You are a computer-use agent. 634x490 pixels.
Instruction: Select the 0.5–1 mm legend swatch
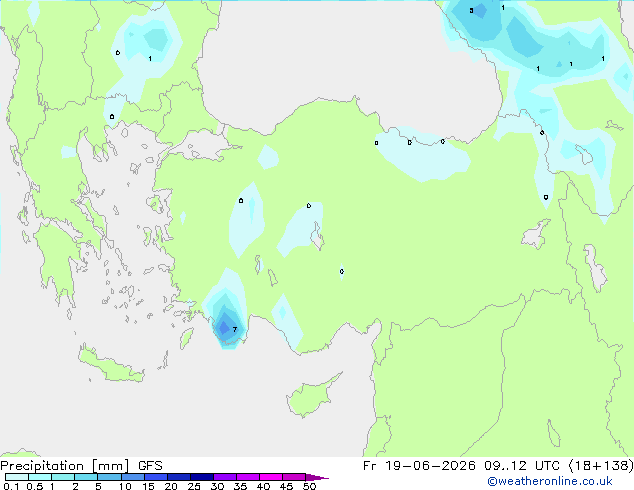coord(40,477)
